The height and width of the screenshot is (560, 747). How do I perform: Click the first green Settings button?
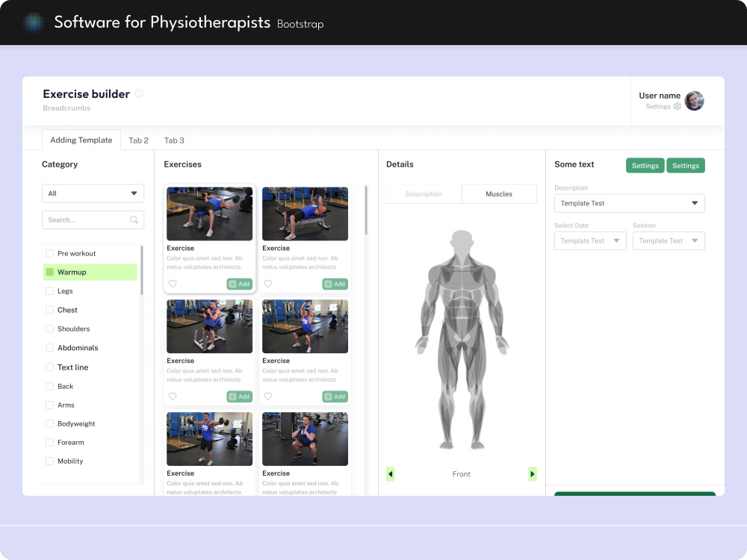pyautogui.click(x=645, y=166)
